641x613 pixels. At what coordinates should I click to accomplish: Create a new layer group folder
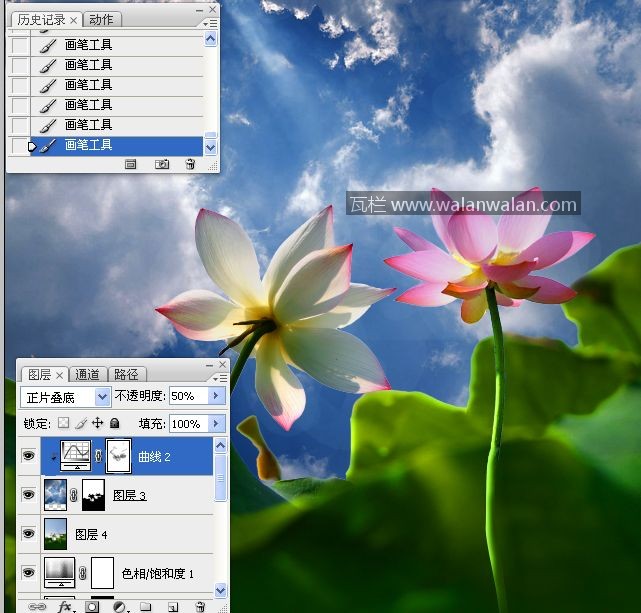pos(146,606)
